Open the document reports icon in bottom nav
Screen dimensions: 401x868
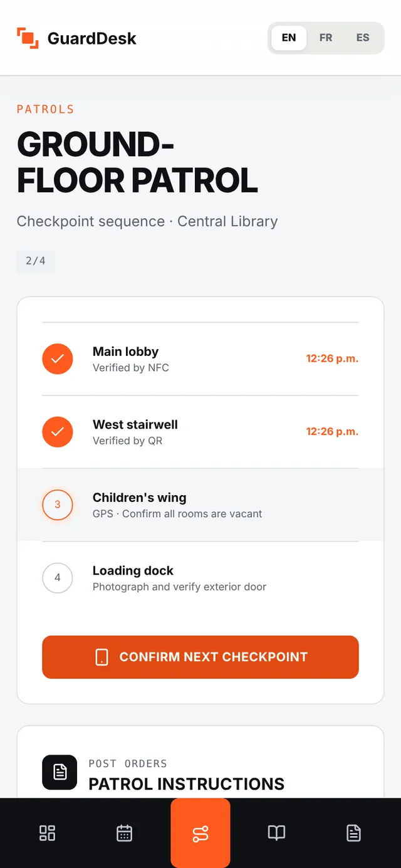pyautogui.click(x=353, y=833)
